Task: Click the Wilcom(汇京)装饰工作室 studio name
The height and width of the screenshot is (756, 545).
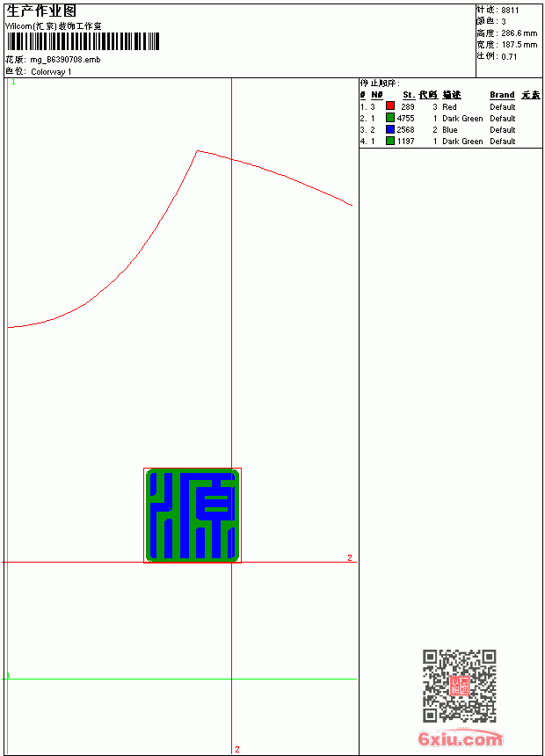Action: tap(54, 26)
